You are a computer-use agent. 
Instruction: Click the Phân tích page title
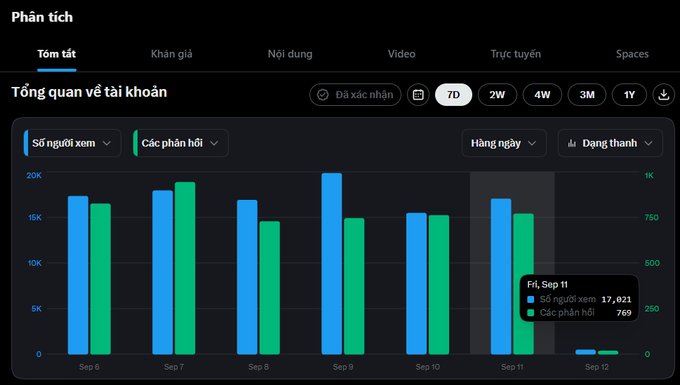(42, 17)
